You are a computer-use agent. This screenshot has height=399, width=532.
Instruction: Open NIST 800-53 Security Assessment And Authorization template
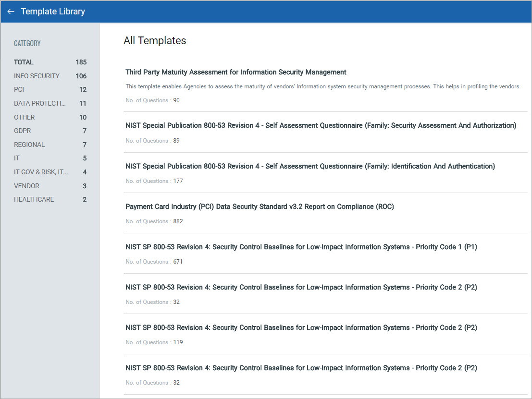321,125
